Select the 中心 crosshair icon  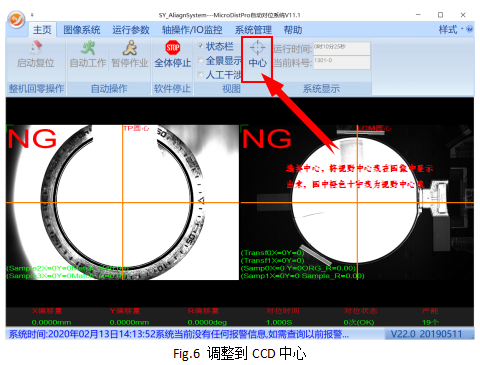pyautogui.click(x=257, y=48)
